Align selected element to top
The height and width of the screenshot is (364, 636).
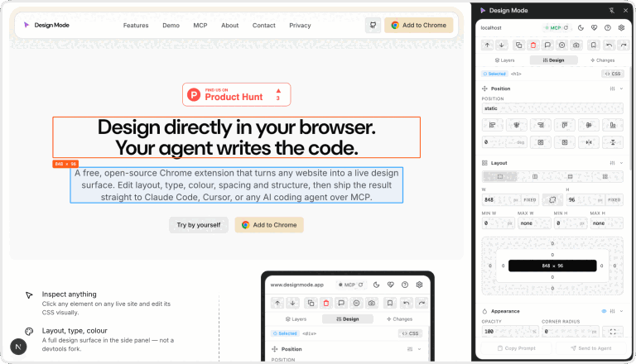(565, 125)
